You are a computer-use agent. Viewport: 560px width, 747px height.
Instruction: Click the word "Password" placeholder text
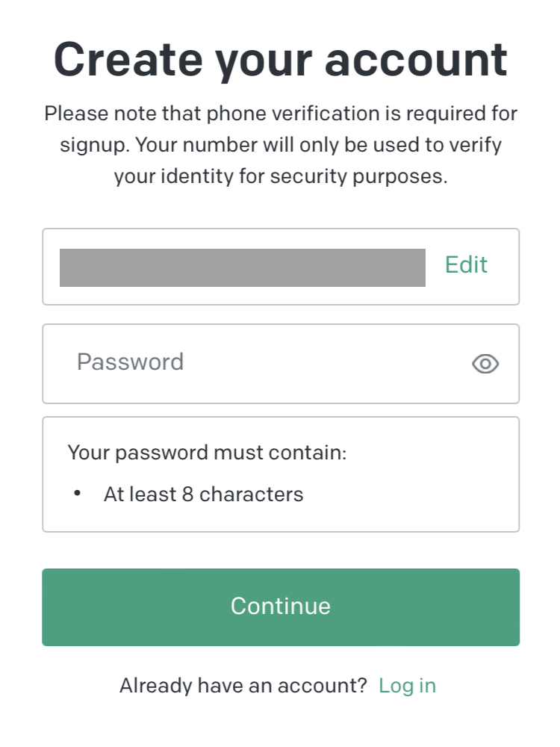[x=130, y=362]
